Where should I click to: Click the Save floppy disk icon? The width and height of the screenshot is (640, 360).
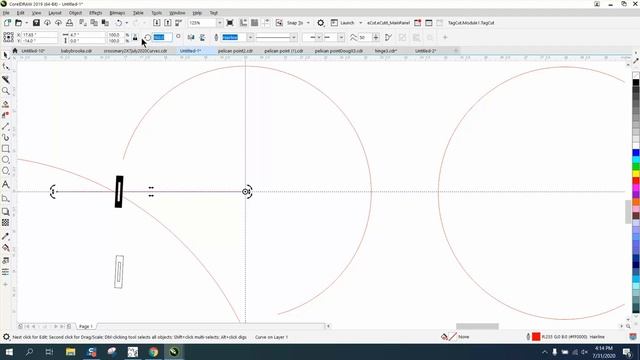[36, 23]
